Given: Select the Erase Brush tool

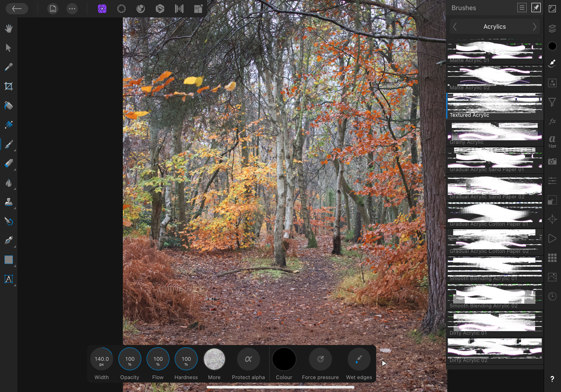Looking at the screenshot, I should [9, 164].
